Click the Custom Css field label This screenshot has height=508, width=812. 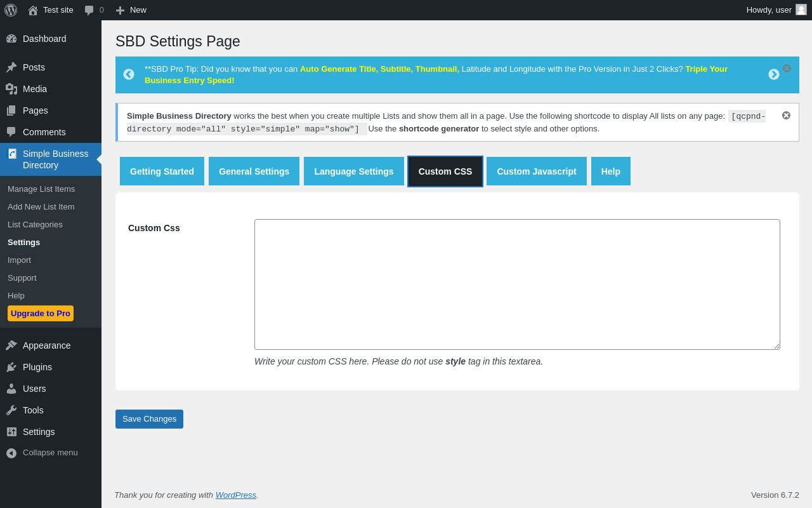coord(154,228)
